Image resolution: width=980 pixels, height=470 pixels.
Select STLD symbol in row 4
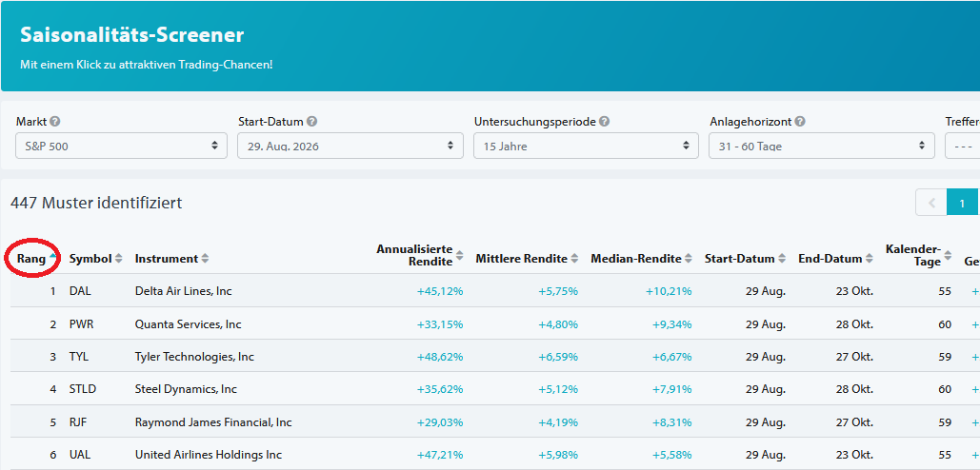[83, 389]
